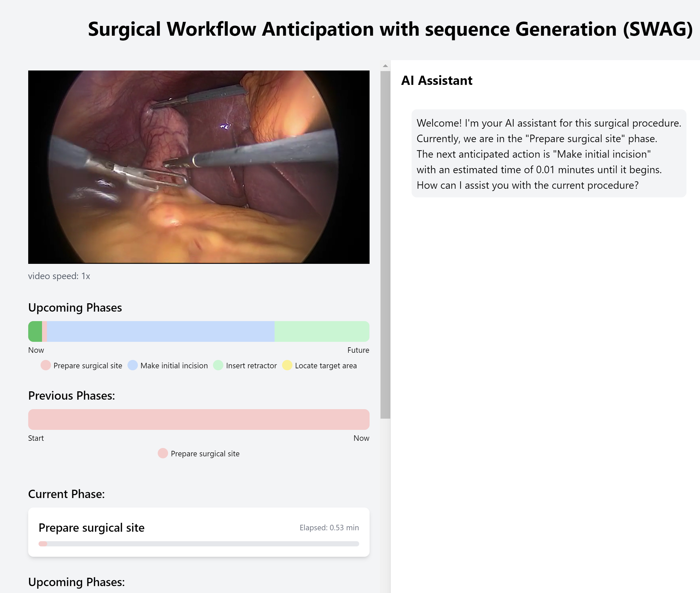700x593 pixels.
Task: Click the AI assistant welcome message bubble
Action: (549, 154)
